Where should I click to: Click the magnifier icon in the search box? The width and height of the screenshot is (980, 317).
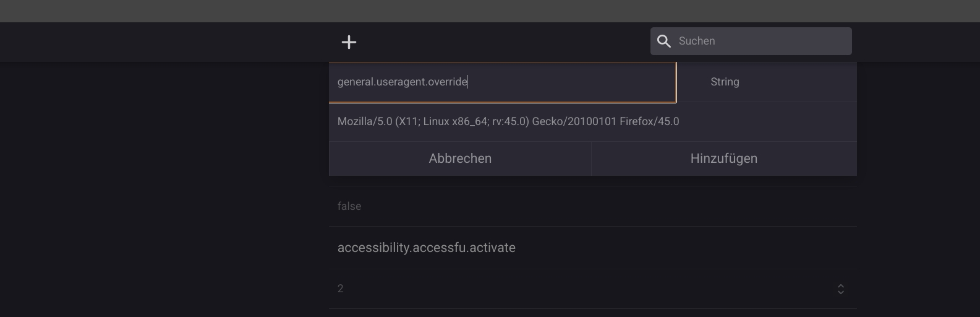point(664,41)
